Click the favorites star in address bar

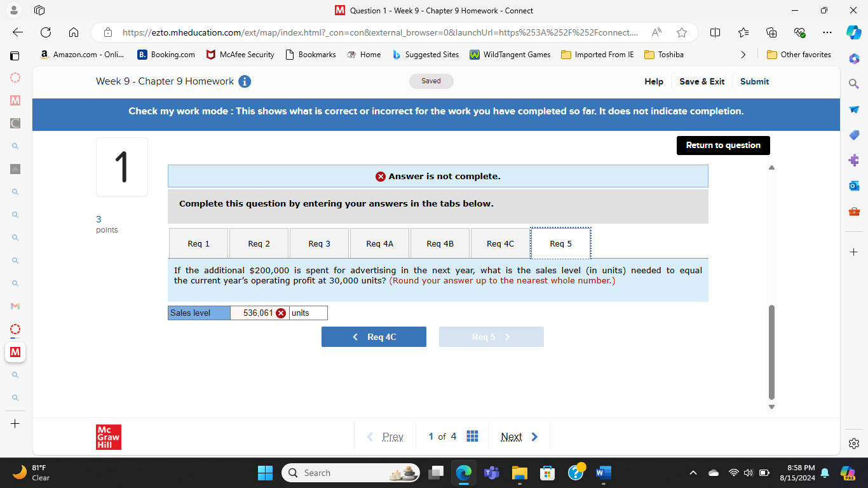click(681, 32)
